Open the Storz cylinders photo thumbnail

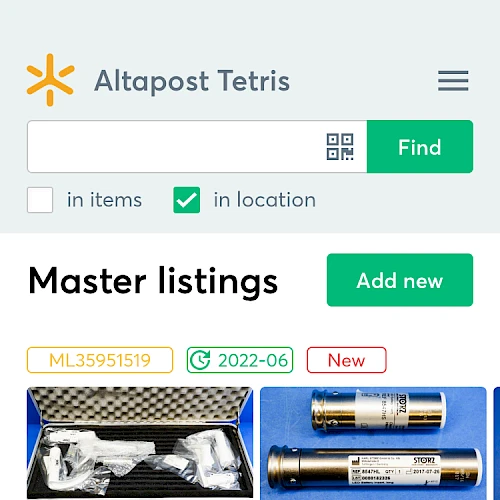pos(373,443)
